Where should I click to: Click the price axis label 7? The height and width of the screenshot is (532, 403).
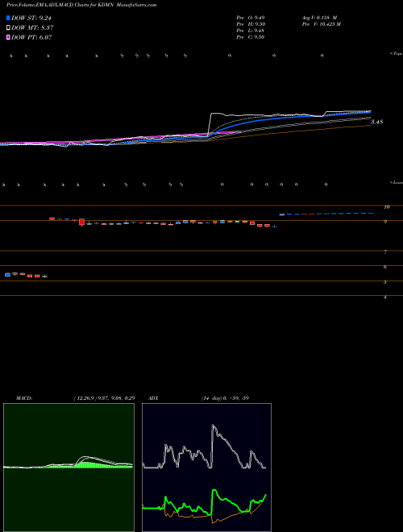pyautogui.click(x=385, y=251)
